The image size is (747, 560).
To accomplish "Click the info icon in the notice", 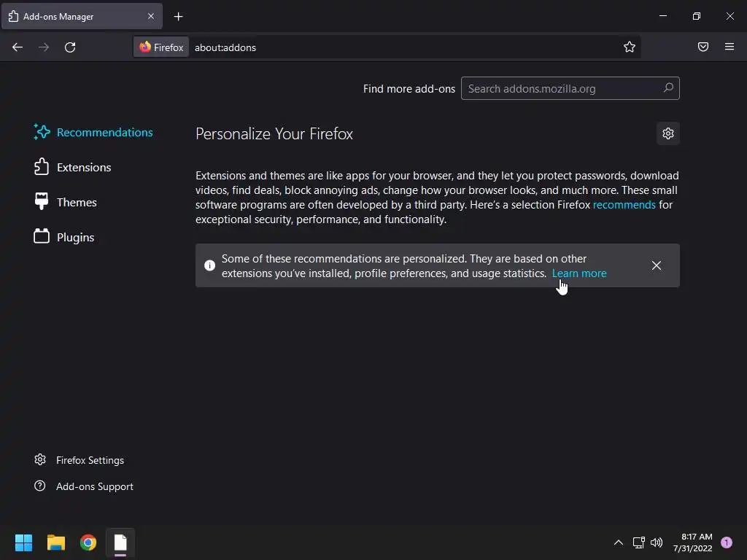I will click(209, 265).
